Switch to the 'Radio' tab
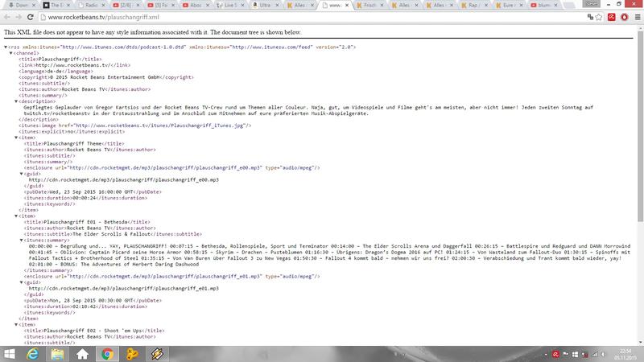The width and height of the screenshot is (644, 362). (90, 6)
